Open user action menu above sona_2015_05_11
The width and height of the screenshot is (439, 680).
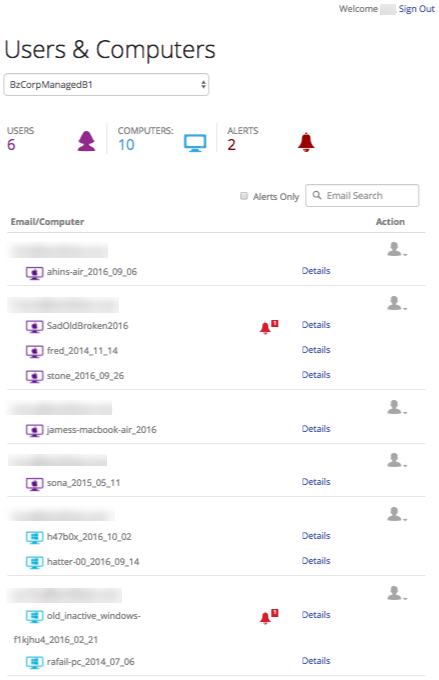pyautogui.click(x=396, y=460)
